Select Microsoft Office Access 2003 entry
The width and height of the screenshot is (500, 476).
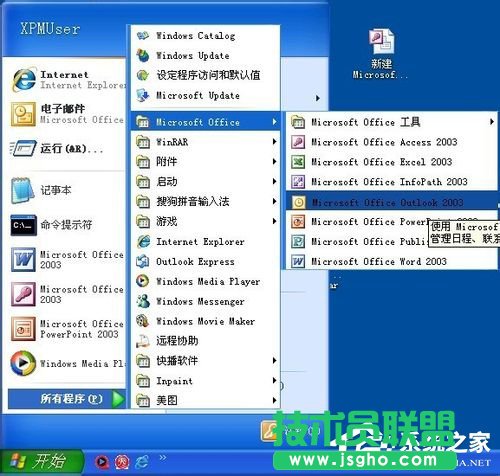(392, 142)
